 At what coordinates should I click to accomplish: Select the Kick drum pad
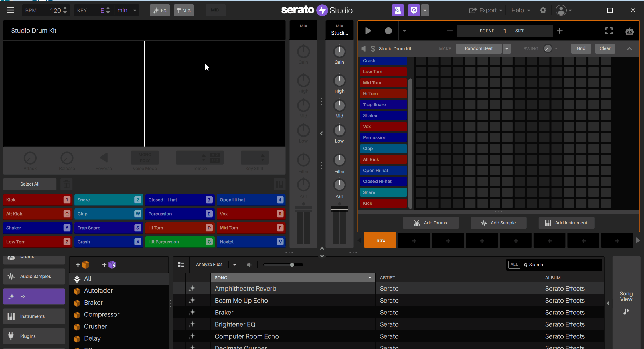click(x=38, y=200)
